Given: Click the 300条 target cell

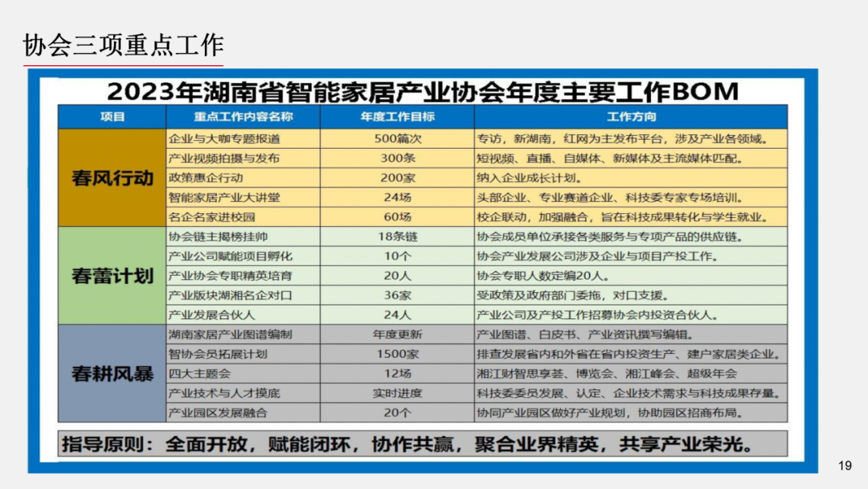Looking at the screenshot, I should (x=397, y=158).
